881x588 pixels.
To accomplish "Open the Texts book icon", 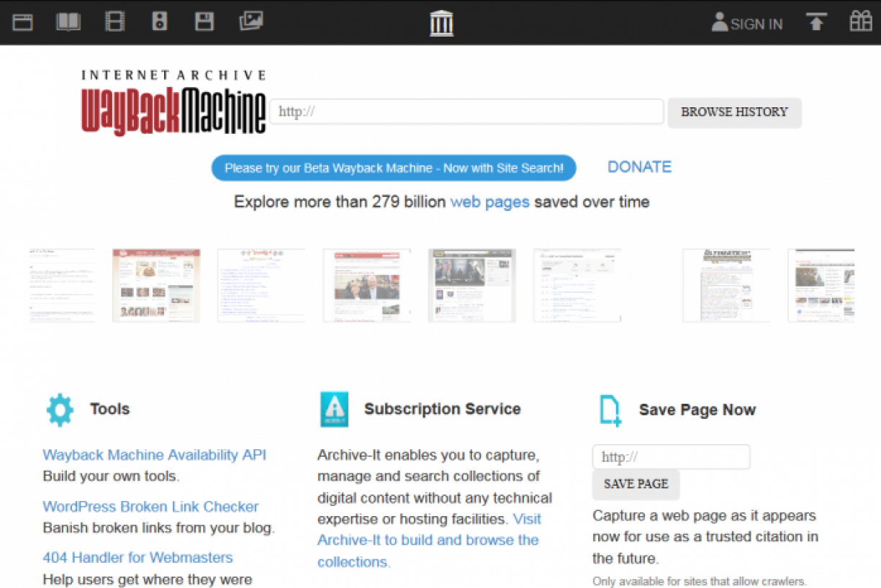I will click(x=68, y=22).
